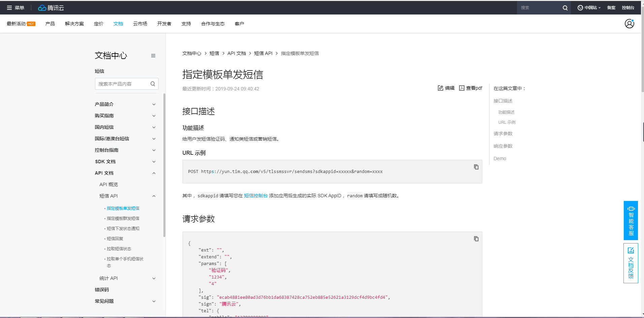Image resolution: width=644 pixels, height=318 pixels.
Task: Open the user account avatar icon
Action: point(629,24)
